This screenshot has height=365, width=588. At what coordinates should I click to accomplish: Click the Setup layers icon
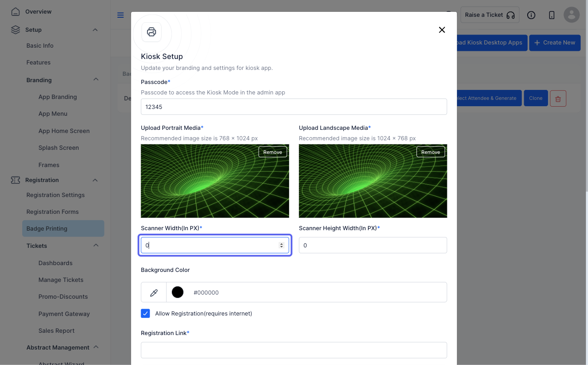coord(15,30)
